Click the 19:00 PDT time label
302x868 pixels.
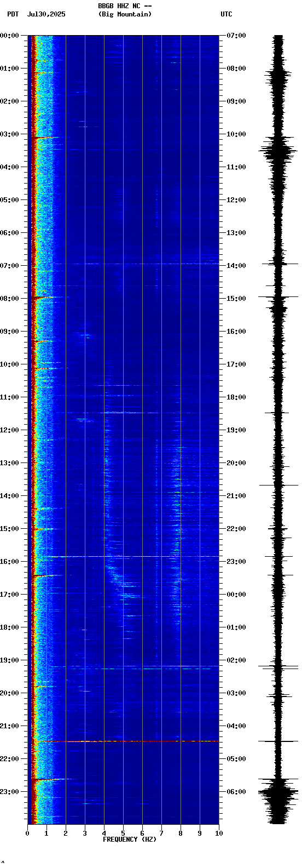click(x=10, y=660)
